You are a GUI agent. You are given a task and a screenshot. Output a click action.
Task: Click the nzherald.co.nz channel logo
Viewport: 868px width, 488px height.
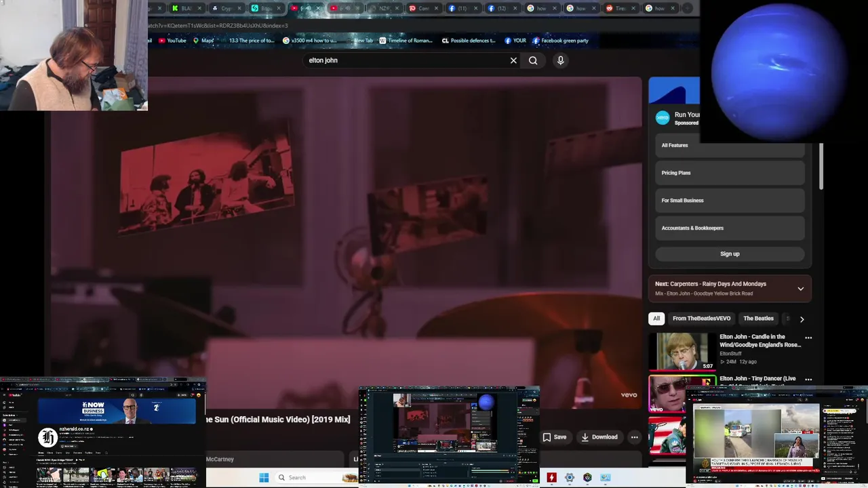pyautogui.click(x=47, y=437)
